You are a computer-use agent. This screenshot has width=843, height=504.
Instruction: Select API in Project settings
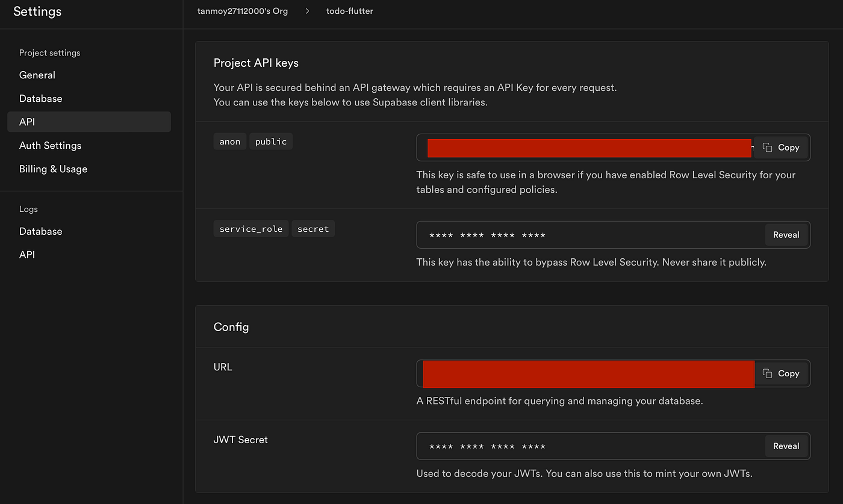pos(28,122)
